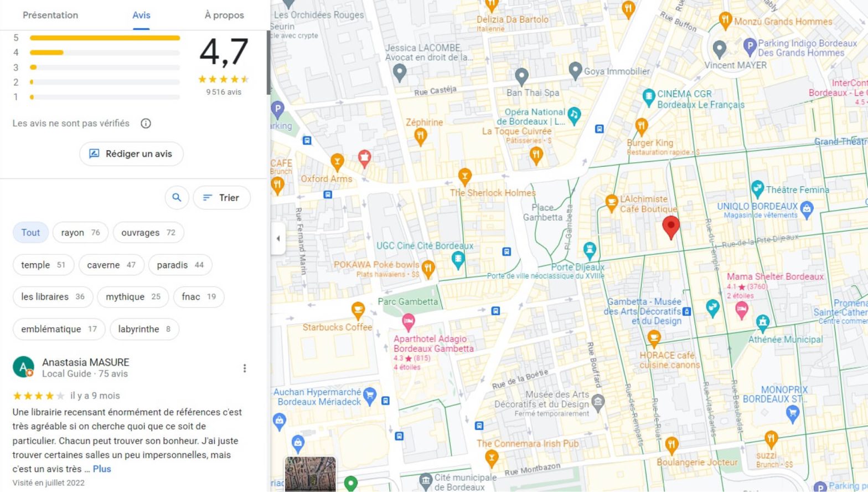Image resolution: width=868 pixels, height=492 pixels.
Task: Select Parking Indigo Grands Hommes pin
Action: click(x=750, y=47)
